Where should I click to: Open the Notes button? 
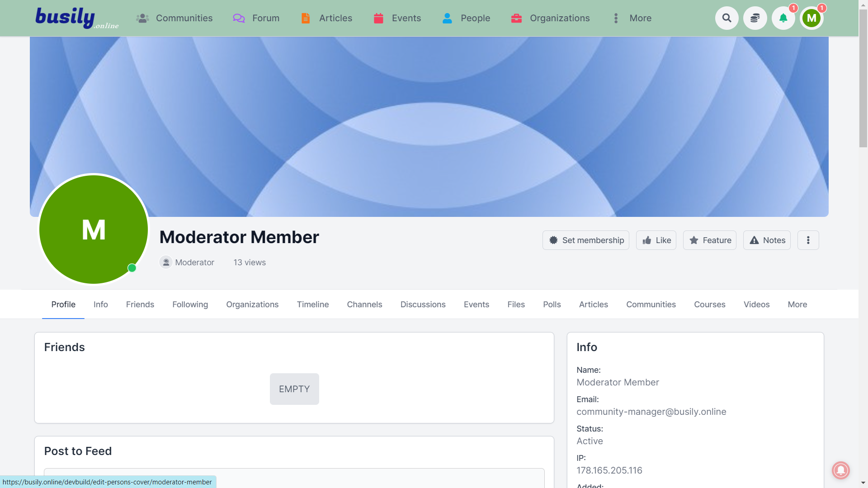coord(767,240)
